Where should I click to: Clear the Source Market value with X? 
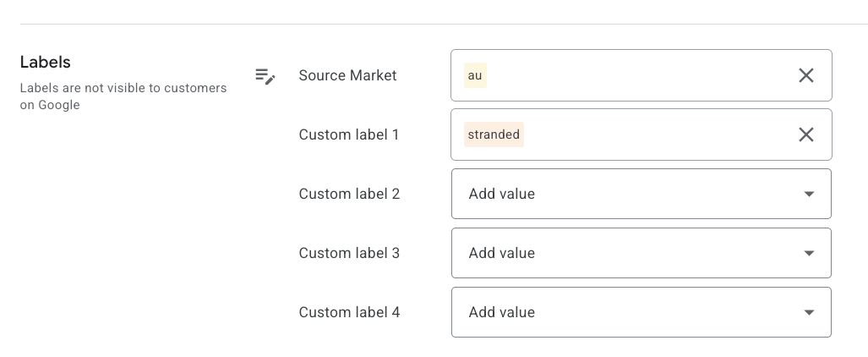coord(806,75)
